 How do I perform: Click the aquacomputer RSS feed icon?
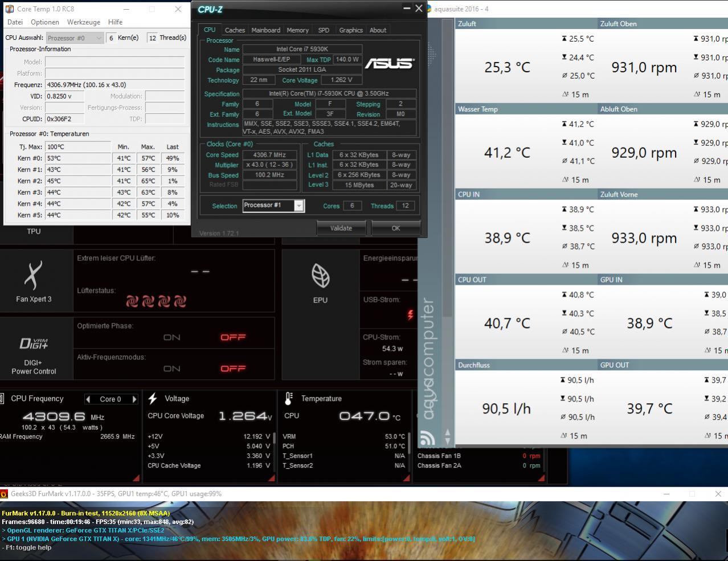click(427, 437)
